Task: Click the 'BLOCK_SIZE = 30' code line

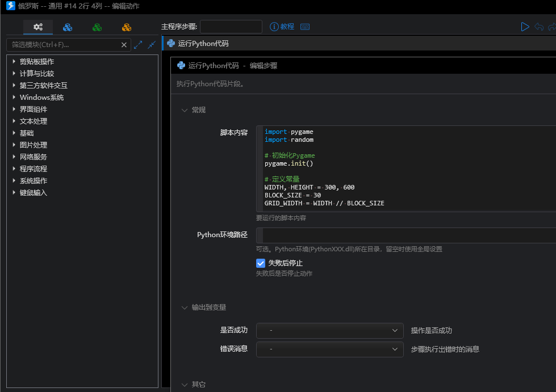Action: pos(293,195)
